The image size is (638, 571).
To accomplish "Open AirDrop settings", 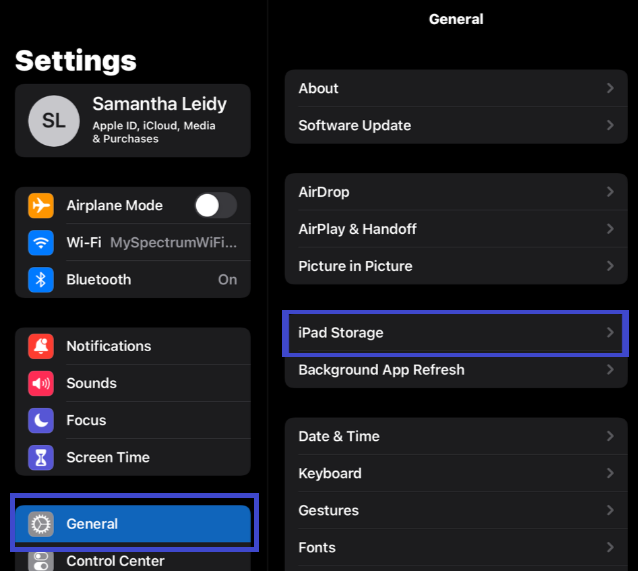I will coord(456,192).
